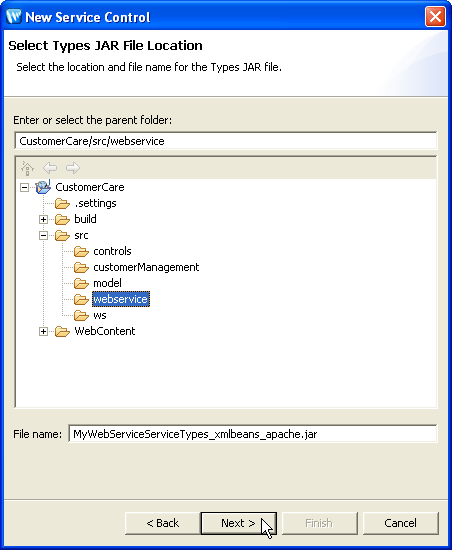Click the CustomerCare project icon

pos(43,187)
